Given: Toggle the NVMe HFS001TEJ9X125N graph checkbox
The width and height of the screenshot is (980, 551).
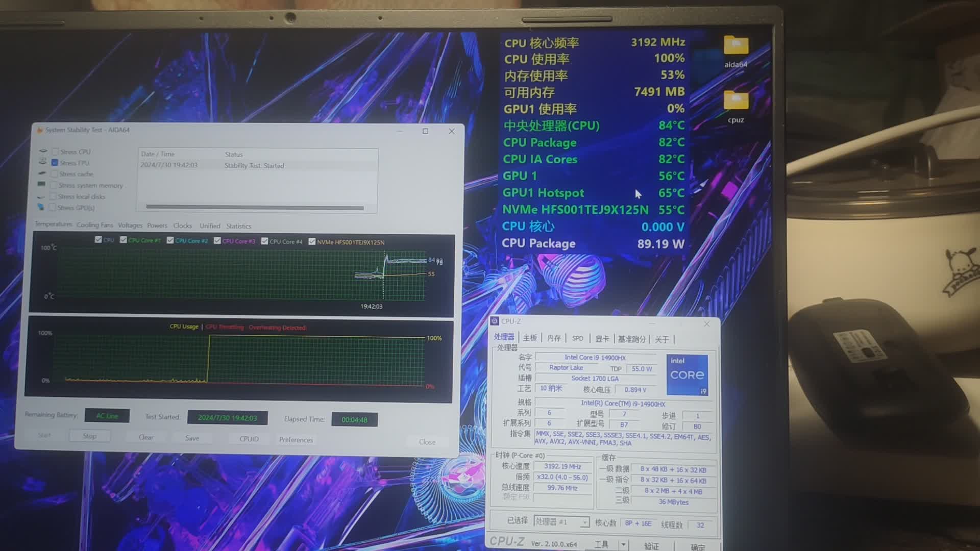Looking at the screenshot, I should coord(312,242).
